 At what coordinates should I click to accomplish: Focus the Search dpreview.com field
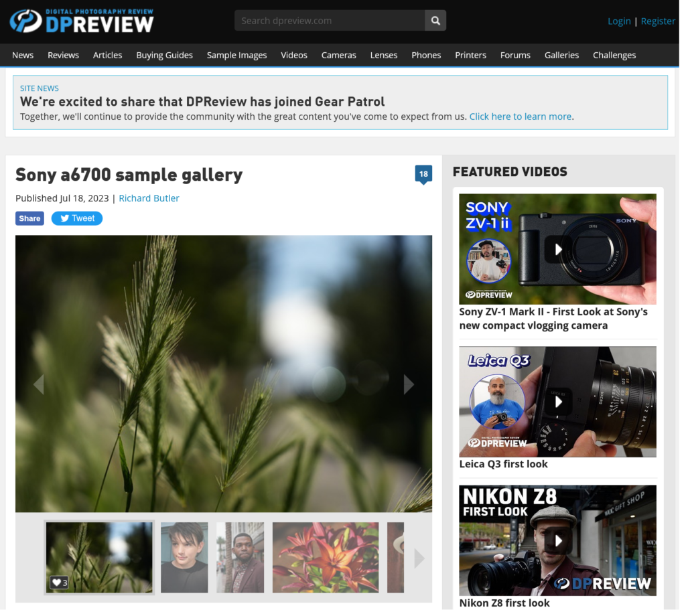click(330, 21)
